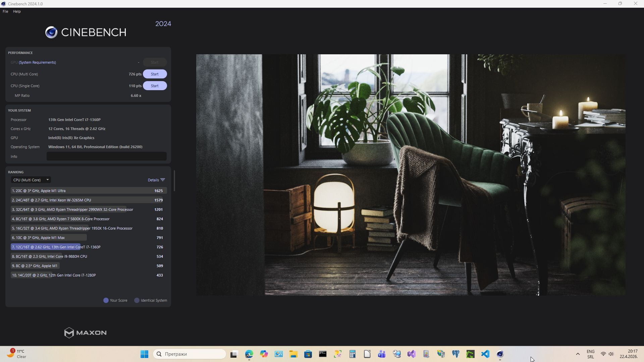
Task: Open the terminal from the taskbar
Action: 323,354
